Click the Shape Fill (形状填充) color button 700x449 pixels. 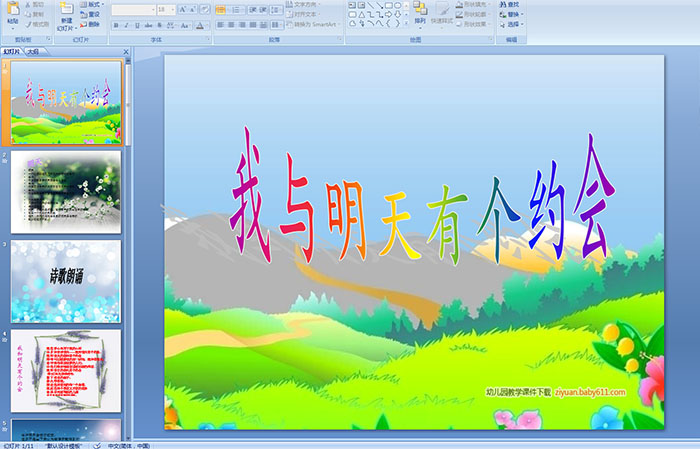pyautogui.click(x=474, y=4)
